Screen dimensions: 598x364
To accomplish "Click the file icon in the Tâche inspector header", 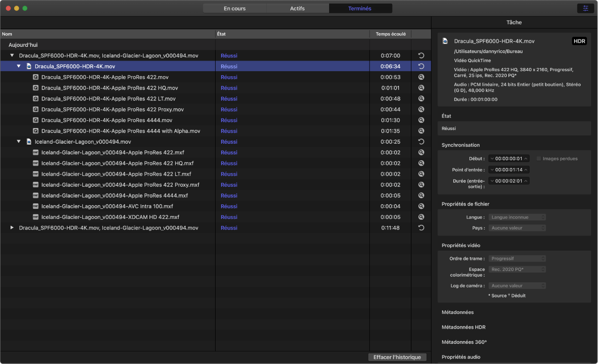I will (x=445, y=41).
